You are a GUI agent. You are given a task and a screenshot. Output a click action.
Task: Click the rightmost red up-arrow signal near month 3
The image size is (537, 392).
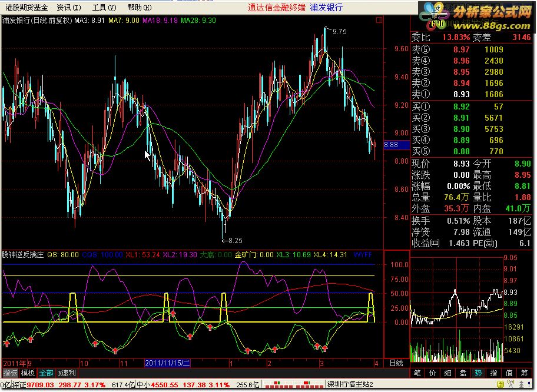point(324,349)
